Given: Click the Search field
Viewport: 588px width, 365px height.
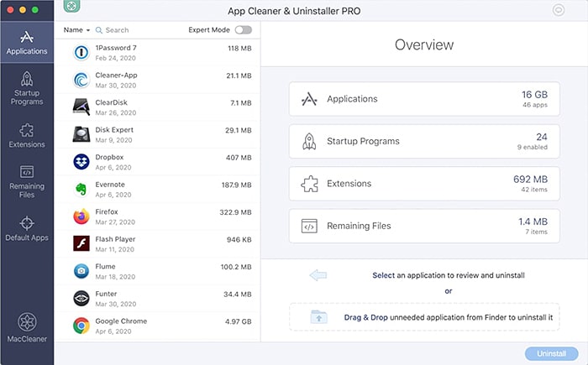Looking at the screenshot, I should (x=117, y=30).
